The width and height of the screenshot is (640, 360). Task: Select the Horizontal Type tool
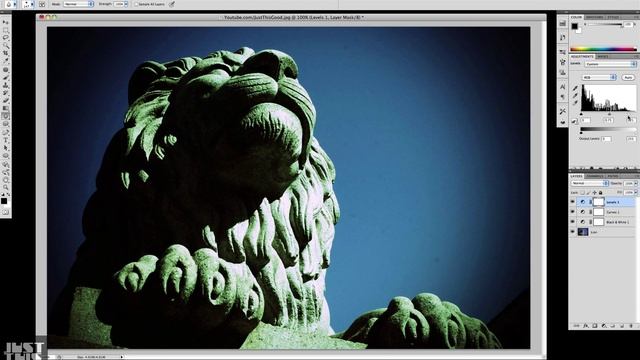(6, 141)
